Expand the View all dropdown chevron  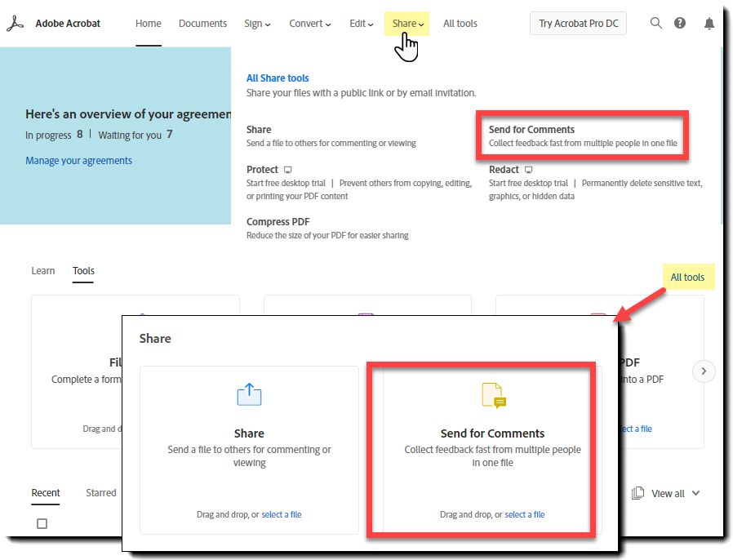pyautogui.click(x=695, y=493)
